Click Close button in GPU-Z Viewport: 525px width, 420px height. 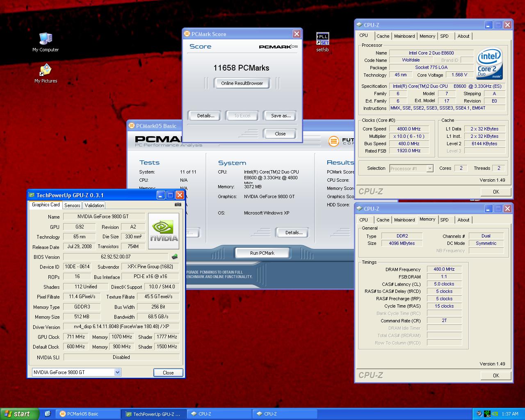tap(168, 372)
